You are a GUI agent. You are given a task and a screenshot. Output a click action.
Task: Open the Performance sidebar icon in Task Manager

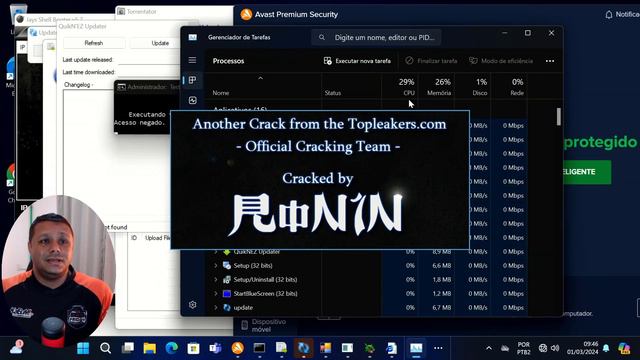tap(193, 100)
